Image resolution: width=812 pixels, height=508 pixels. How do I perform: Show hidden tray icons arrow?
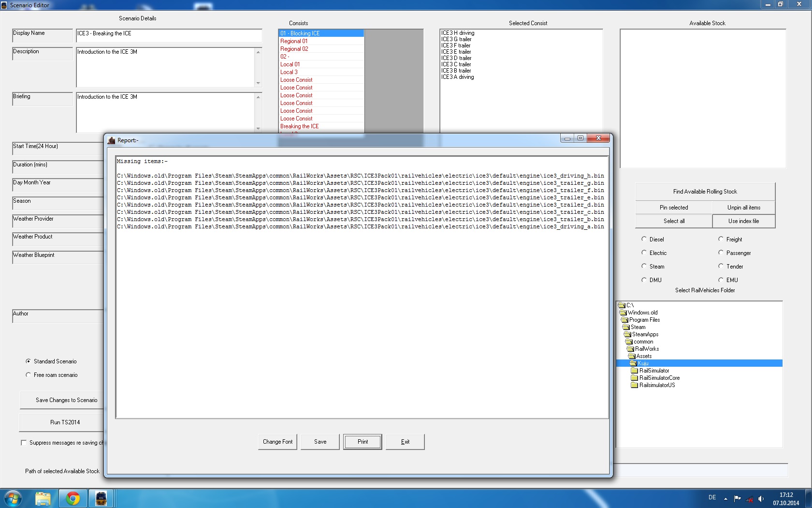coord(725,499)
